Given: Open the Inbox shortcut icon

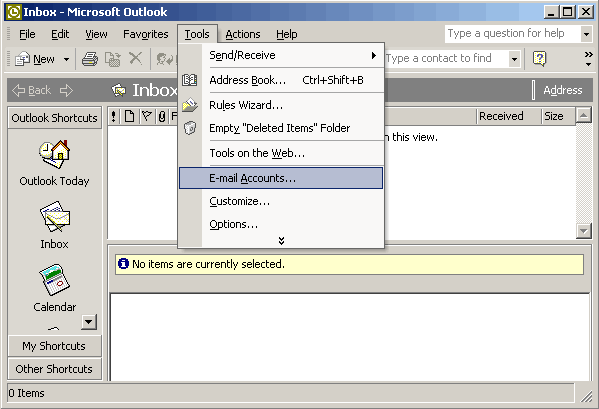Looking at the screenshot, I should pos(55,217).
